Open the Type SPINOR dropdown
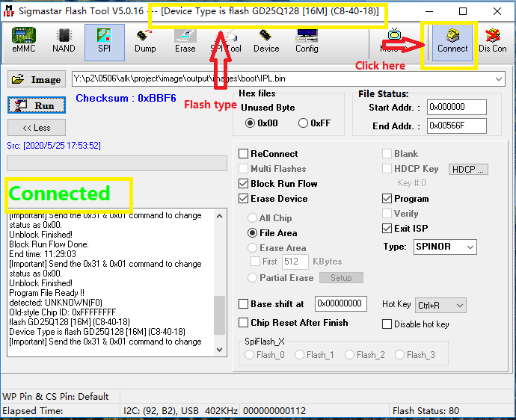The height and width of the screenshot is (420, 516). click(x=469, y=247)
